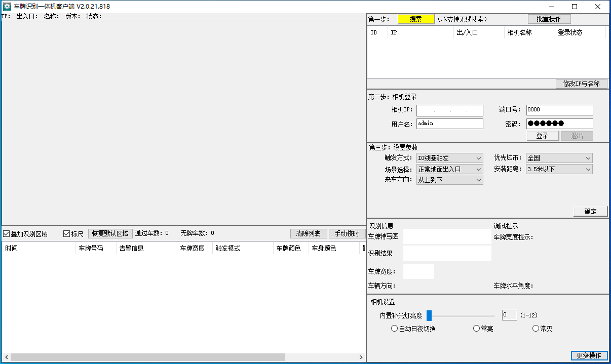Click the 车牌号码 column header

point(96,248)
